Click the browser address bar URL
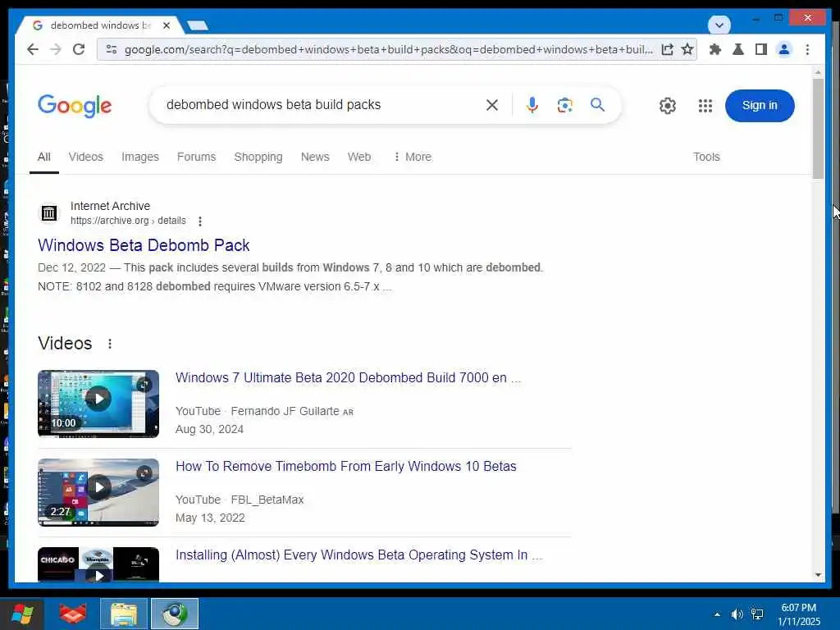Image resolution: width=840 pixels, height=630 pixels. [x=388, y=50]
